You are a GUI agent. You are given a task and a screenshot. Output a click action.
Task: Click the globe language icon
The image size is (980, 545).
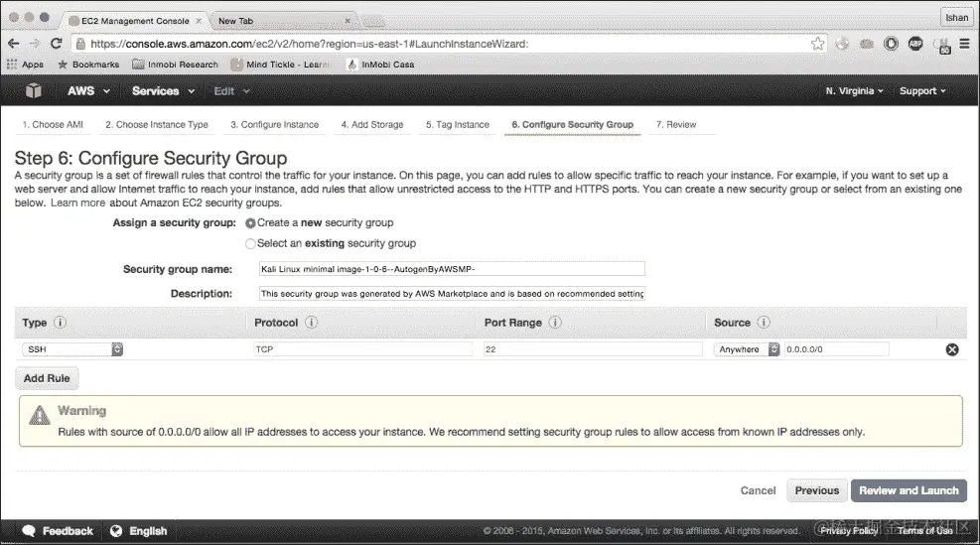(115, 531)
